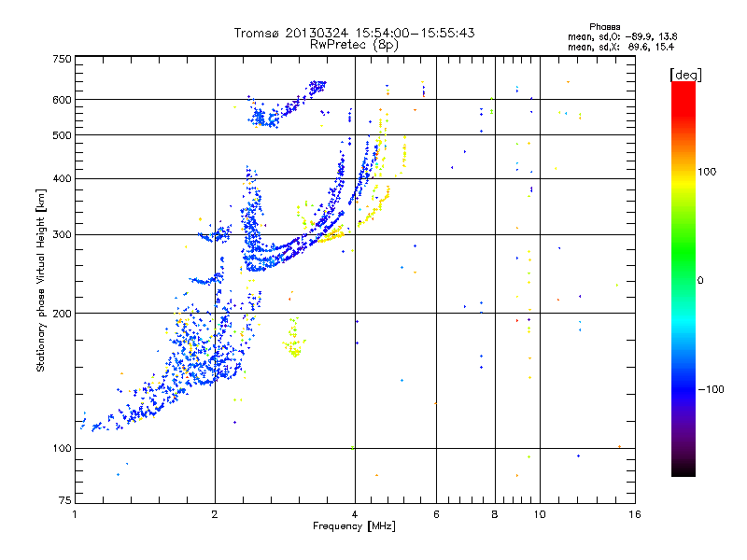Click the '100' colorbar tick label
The image size is (747, 560).
point(707,172)
